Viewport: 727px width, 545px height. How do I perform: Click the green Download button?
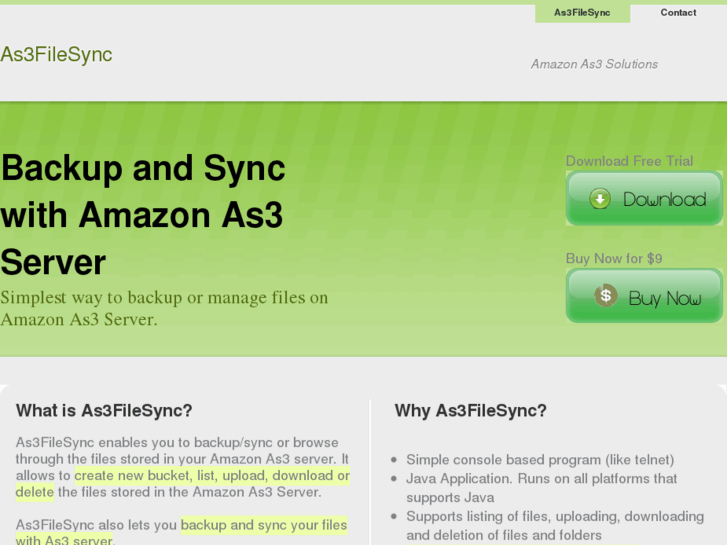click(x=644, y=198)
